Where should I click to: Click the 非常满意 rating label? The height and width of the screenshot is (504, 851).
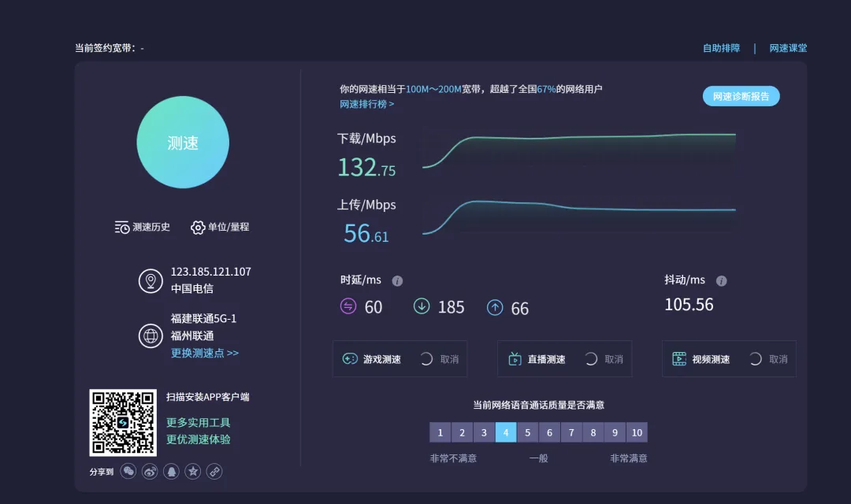[629, 458]
